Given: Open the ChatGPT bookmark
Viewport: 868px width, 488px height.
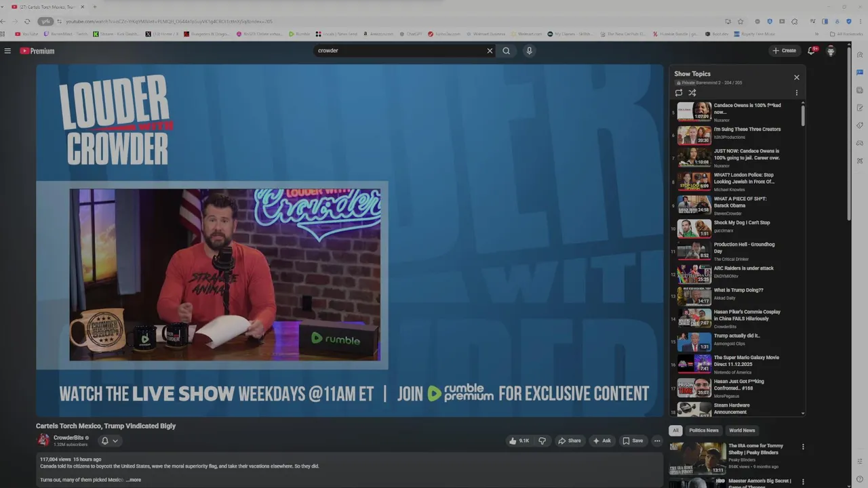Looking at the screenshot, I should click(x=410, y=34).
